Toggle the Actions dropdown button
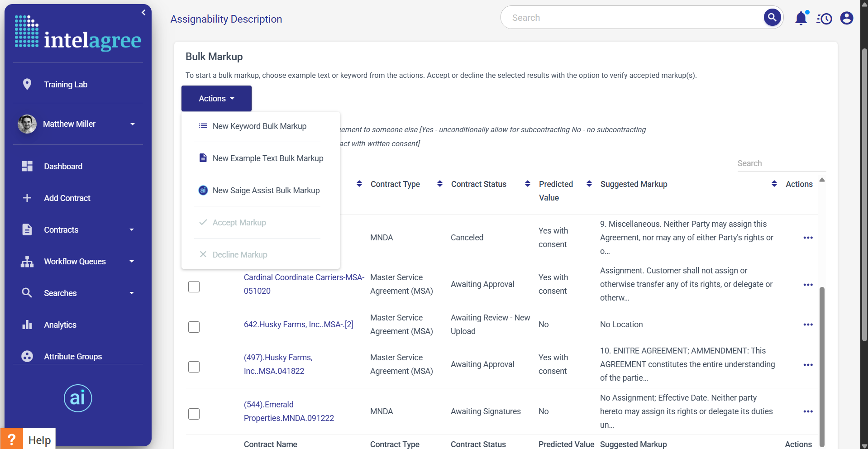868x449 pixels. (216, 99)
